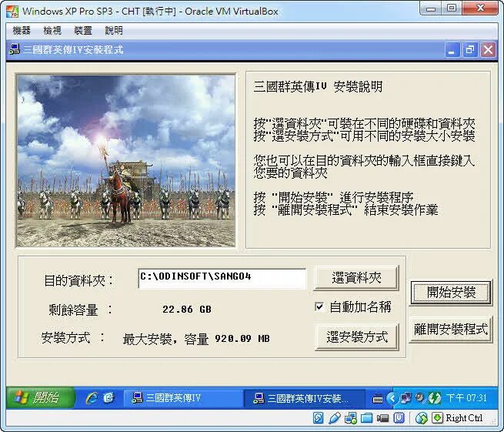This screenshot has height=432, width=504.
Task: Close the Oracle VM VirtualBox window
Action: (480, 8)
